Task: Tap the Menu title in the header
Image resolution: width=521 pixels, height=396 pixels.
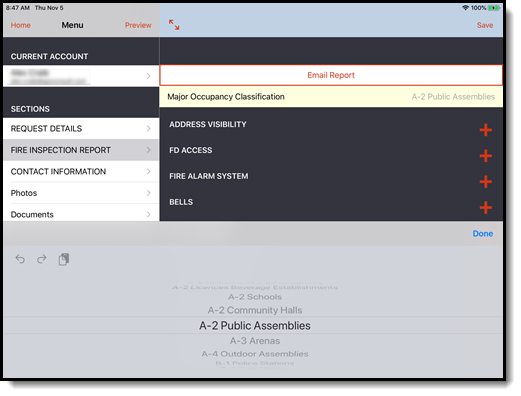Action: point(72,25)
